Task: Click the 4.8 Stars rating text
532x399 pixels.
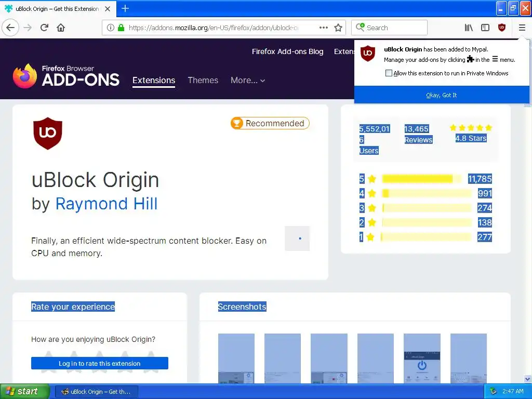Action: coord(471,138)
